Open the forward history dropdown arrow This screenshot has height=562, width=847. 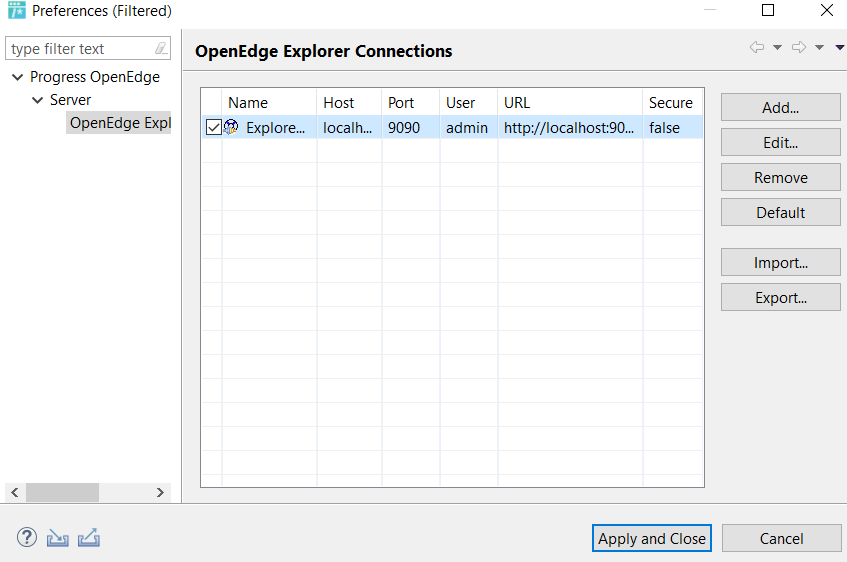click(819, 48)
